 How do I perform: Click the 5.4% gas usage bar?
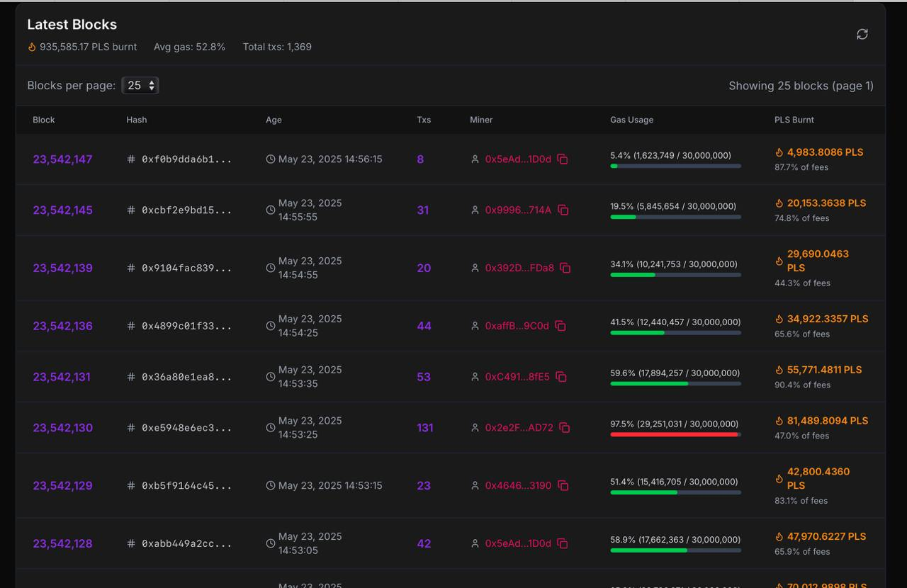675,166
